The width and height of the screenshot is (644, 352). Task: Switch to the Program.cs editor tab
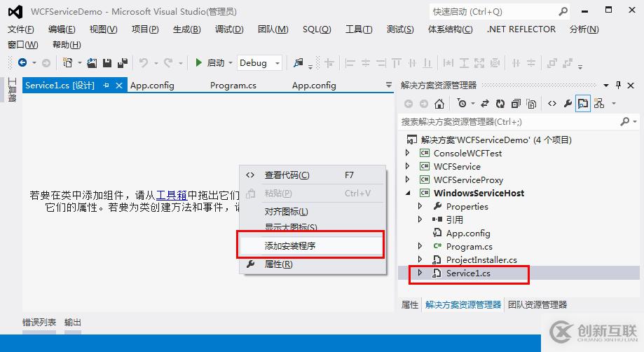point(233,86)
